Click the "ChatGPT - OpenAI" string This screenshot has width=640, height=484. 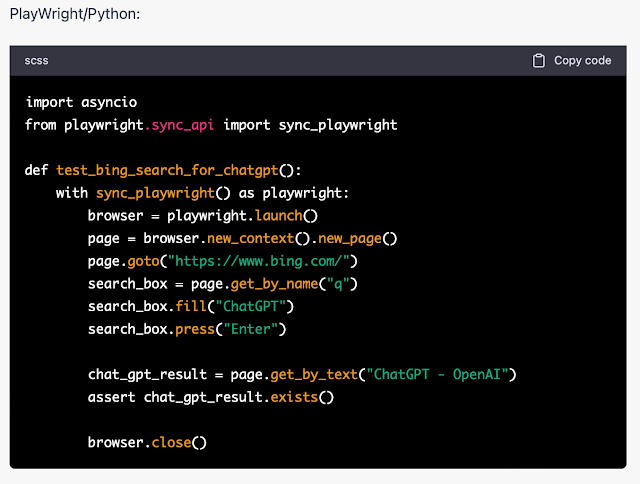[438, 374]
